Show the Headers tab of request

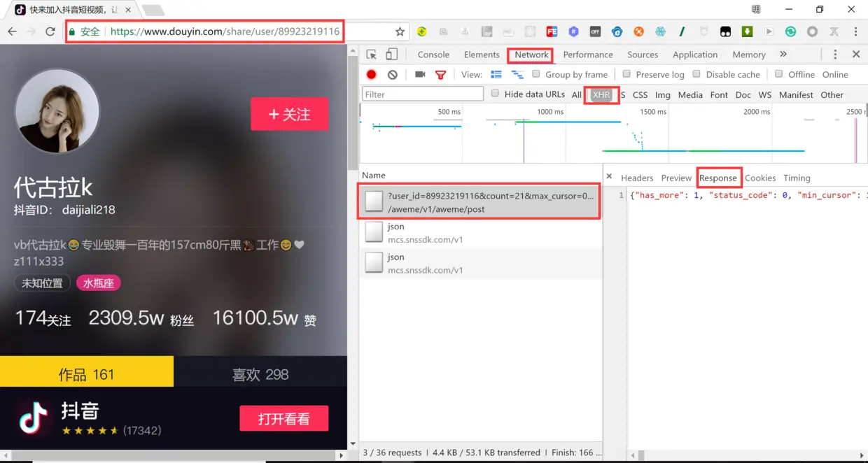637,178
